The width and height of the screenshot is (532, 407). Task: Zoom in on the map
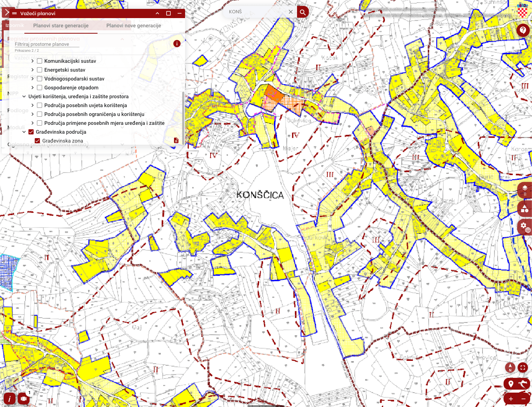(511, 399)
